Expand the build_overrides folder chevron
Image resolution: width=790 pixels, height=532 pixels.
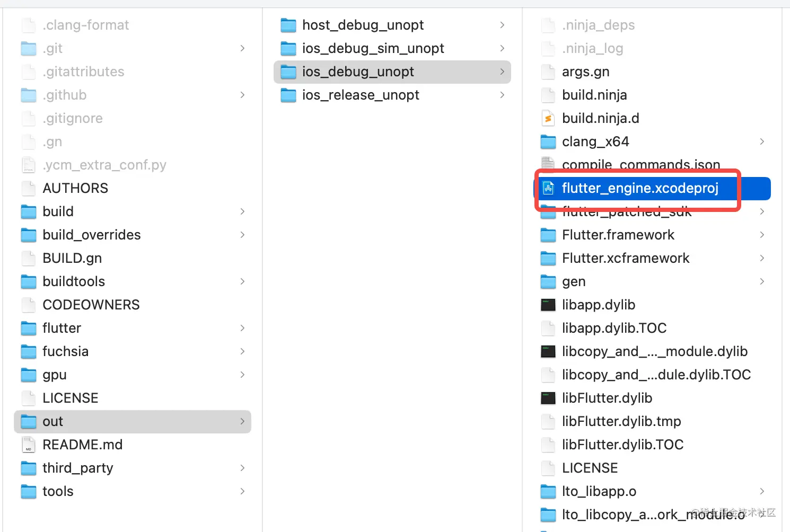242,235
